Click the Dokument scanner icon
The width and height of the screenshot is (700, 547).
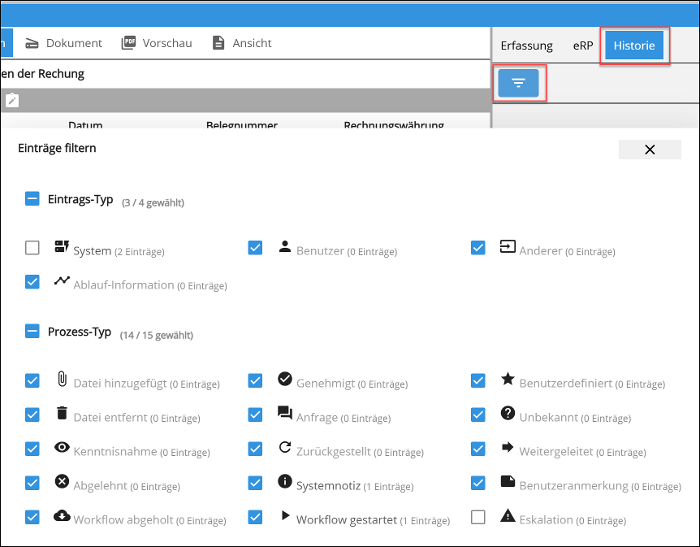point(32,43)
